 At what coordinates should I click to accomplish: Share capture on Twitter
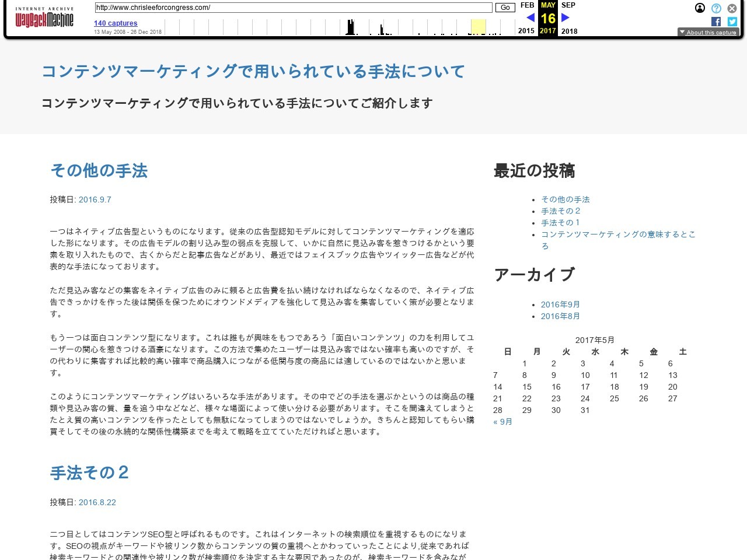click(x=732, y=22)
